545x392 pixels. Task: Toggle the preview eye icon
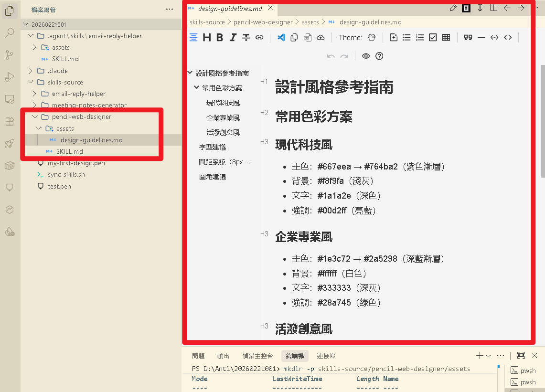click(x=366, y=56)
